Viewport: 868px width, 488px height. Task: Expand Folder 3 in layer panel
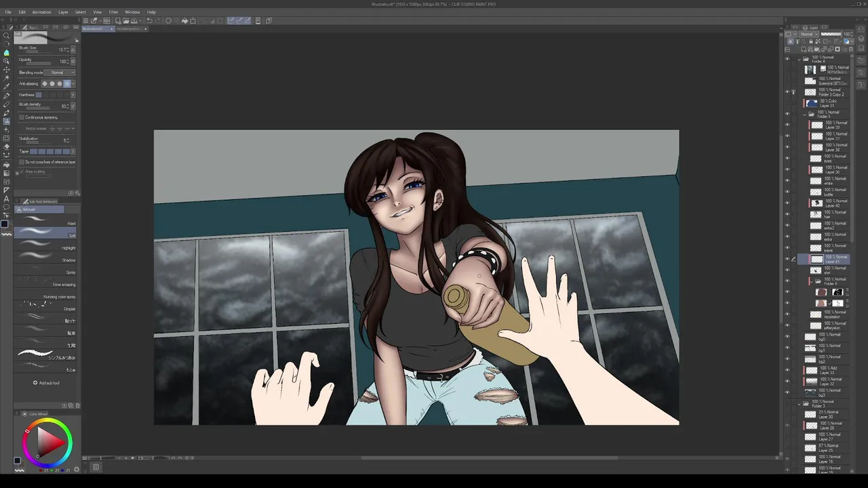pyautogui.click(x=799, y=403)
